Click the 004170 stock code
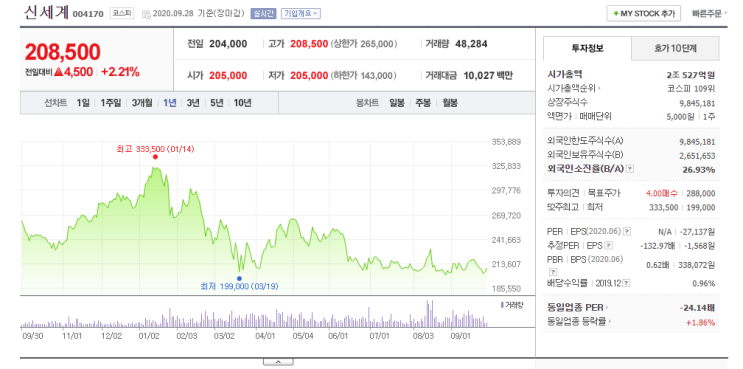Screen dimensions: 743x369 coord(88,14)
